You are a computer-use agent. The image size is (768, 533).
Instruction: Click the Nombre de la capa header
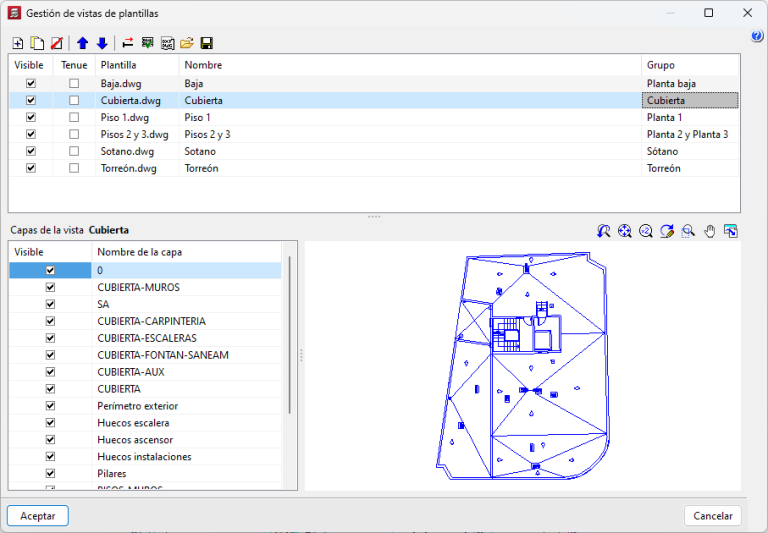coord(186,252)
